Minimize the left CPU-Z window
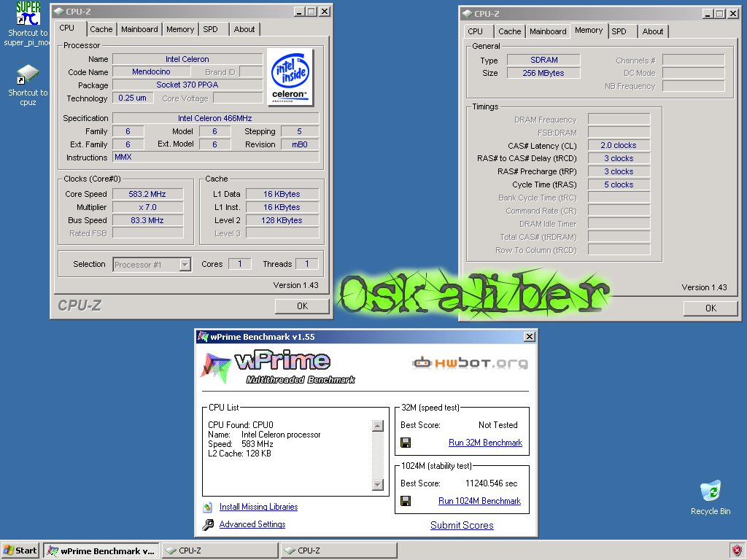Screen dimensions: 747x560 click(x=299, y=12)
